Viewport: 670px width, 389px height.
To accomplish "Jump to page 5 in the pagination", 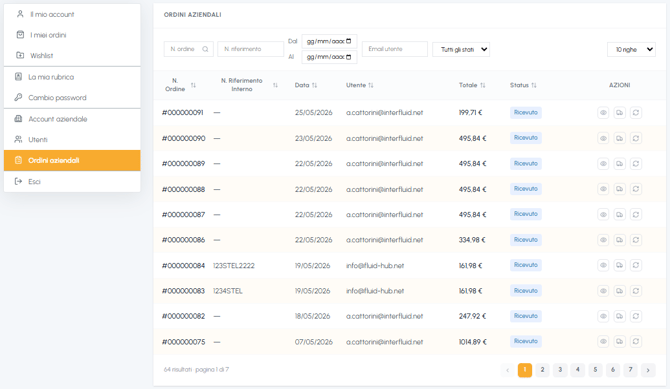I will pos(595,370).
